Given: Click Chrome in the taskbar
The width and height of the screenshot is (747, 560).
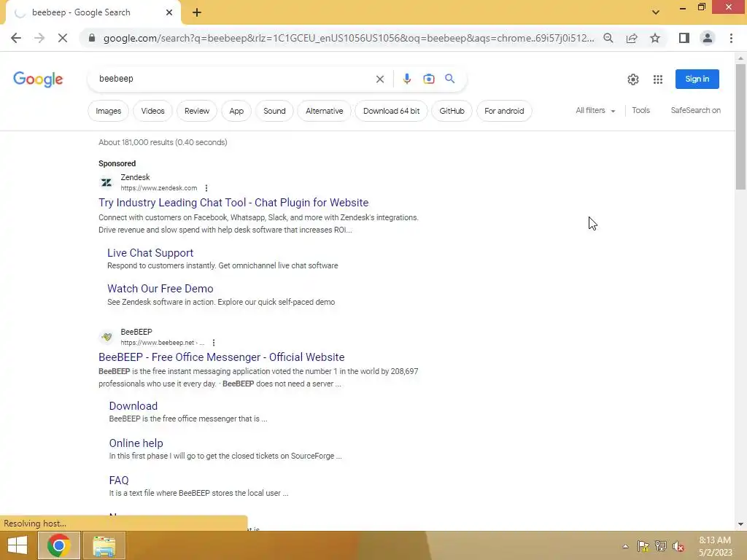Looking at the screenshot, I should click(x=59, y=545).
